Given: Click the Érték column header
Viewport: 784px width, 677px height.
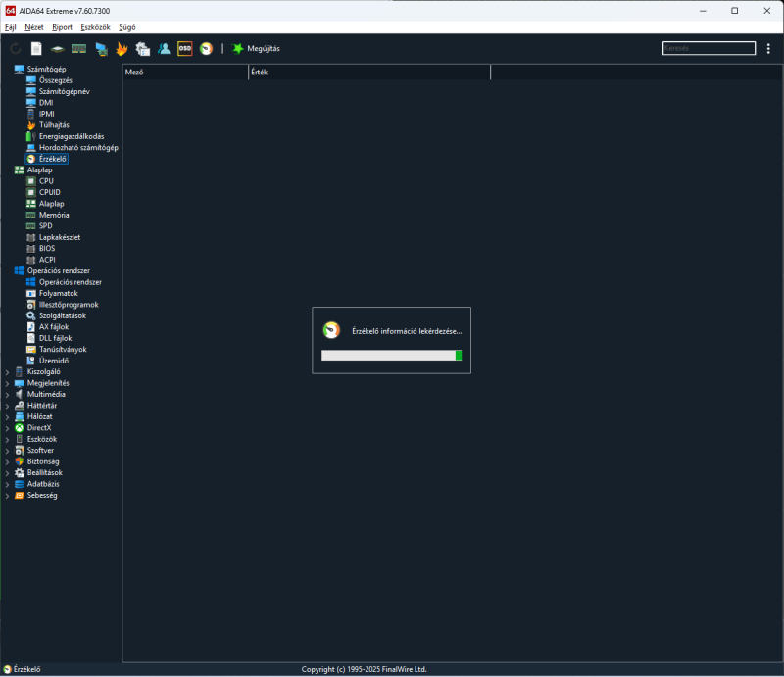Looking at the screenshot, I should point(369,72).
